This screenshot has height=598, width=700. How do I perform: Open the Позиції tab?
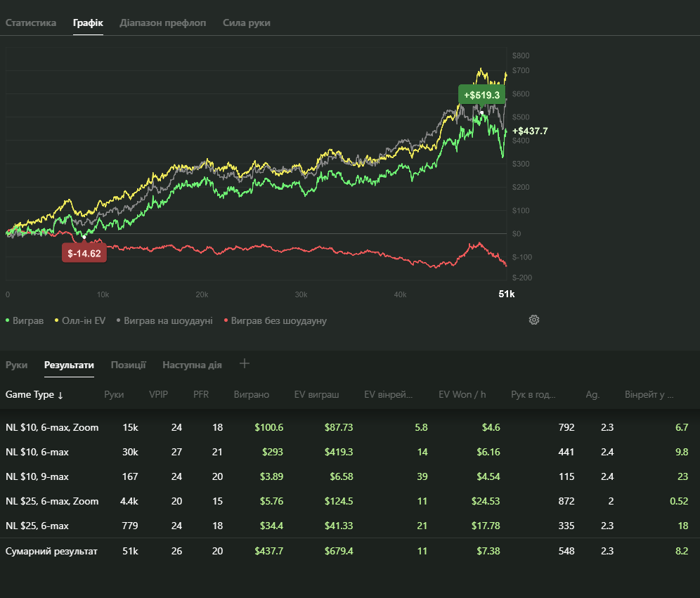coord(129,365)
